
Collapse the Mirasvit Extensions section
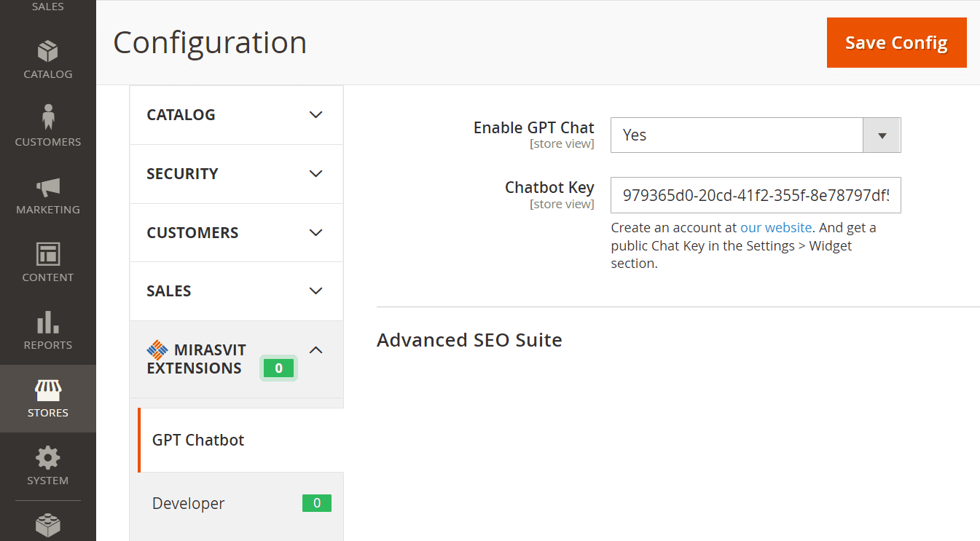pos(315,351)
